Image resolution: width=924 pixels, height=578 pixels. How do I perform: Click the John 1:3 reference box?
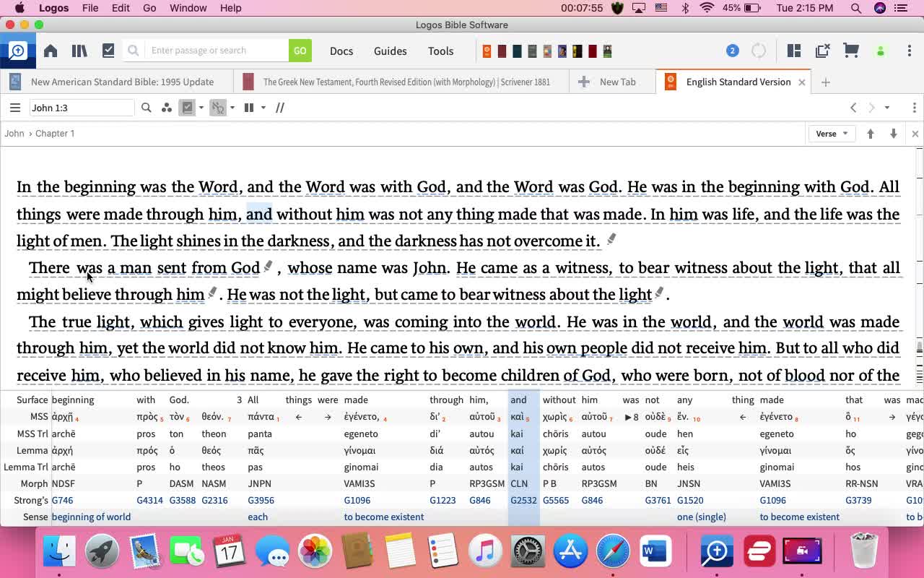pos(82,108)
